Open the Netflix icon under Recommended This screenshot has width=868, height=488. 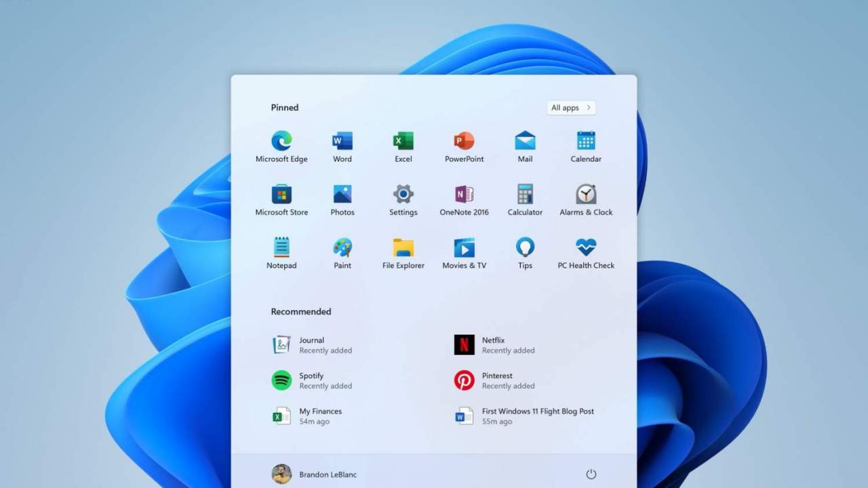(x=465, y=345)
